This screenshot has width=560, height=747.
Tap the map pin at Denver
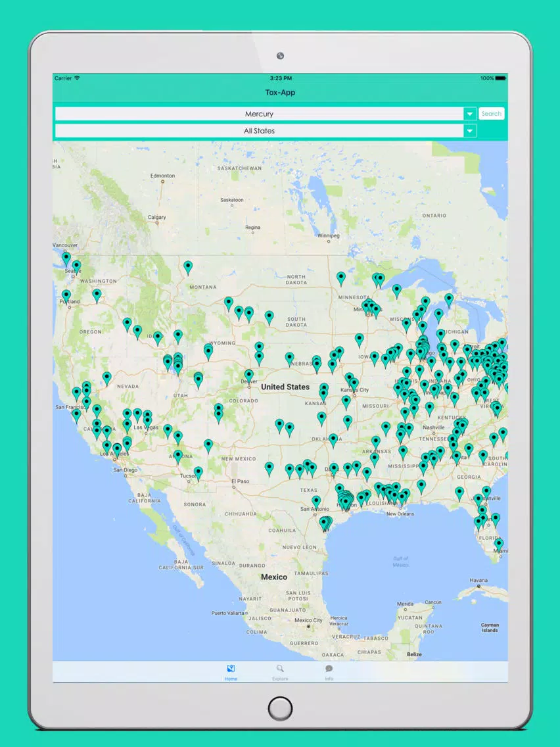coord(249,376)
